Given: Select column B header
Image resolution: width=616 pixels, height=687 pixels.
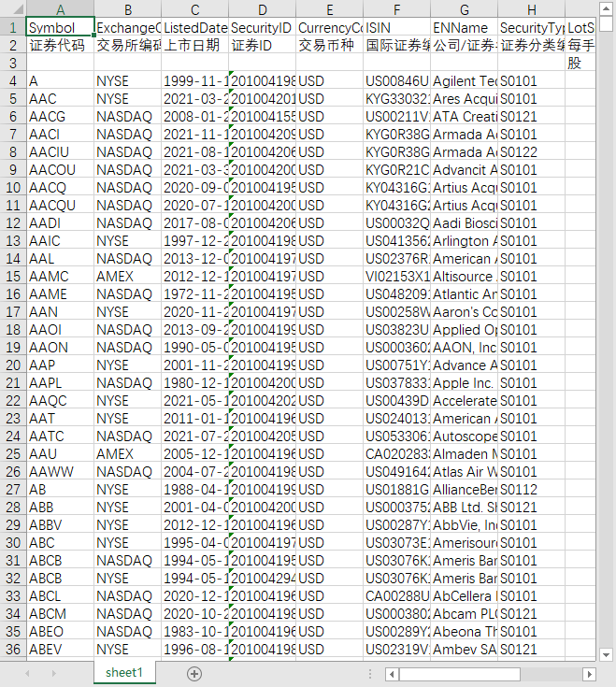Looking at the screenshot, I should [128, 9].
